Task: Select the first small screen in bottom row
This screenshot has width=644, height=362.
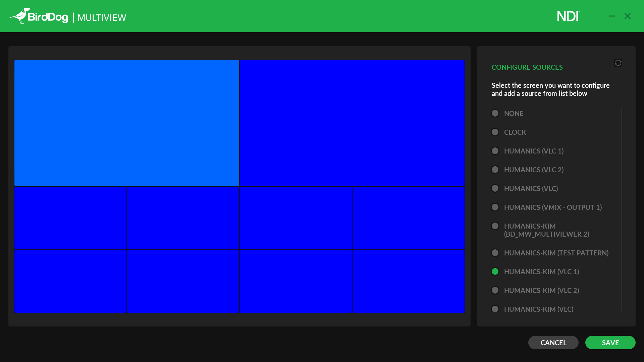Action: click(x=70, y=282)
